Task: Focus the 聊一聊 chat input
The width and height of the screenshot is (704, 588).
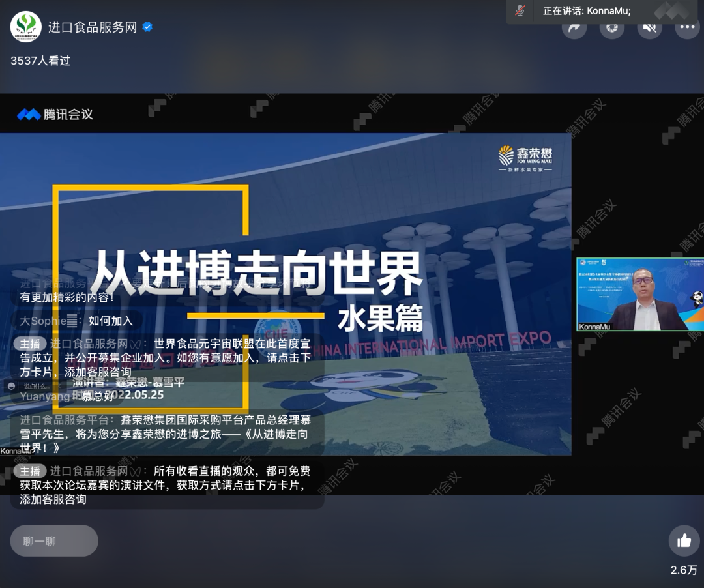Action: pyautogui.click(x=54, y=541)
